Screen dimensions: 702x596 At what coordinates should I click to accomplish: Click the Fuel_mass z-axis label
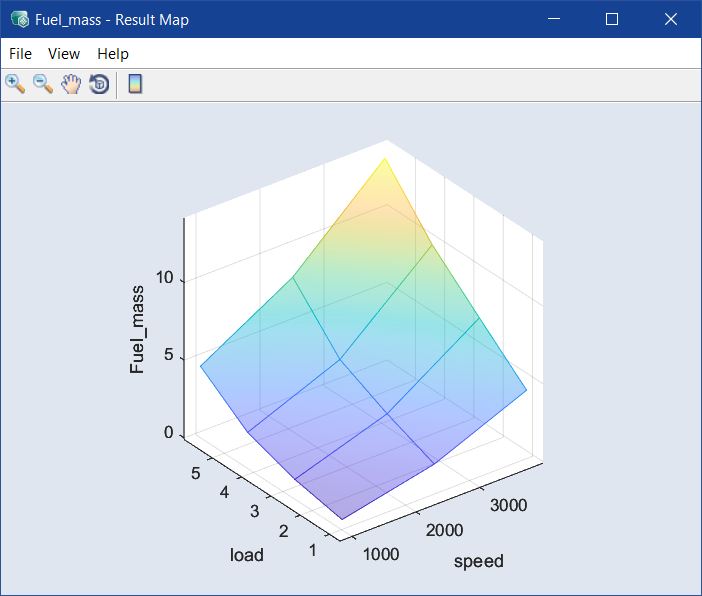tap(137, 329)
